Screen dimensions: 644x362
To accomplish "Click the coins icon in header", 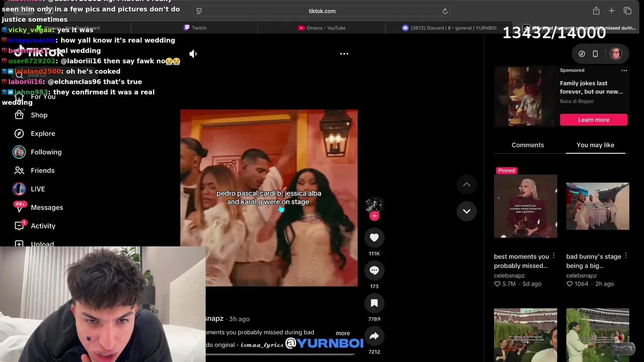I will coord(582,54).
